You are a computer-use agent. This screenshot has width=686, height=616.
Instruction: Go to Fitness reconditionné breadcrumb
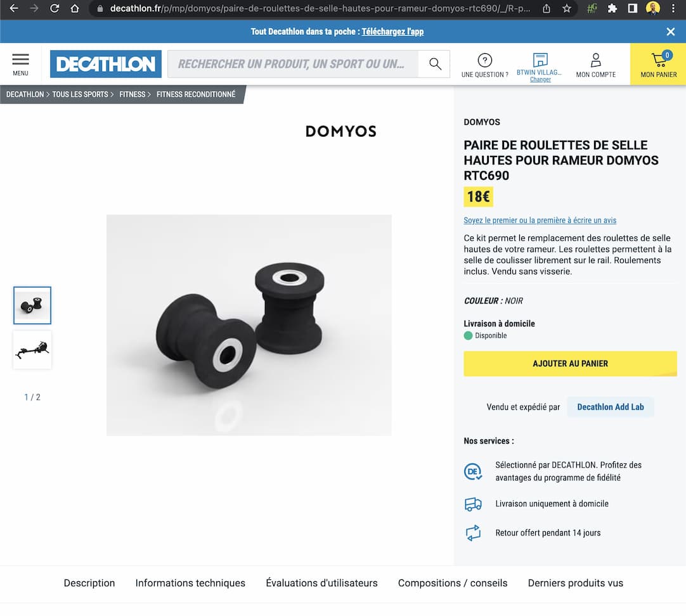click(196, 94)
